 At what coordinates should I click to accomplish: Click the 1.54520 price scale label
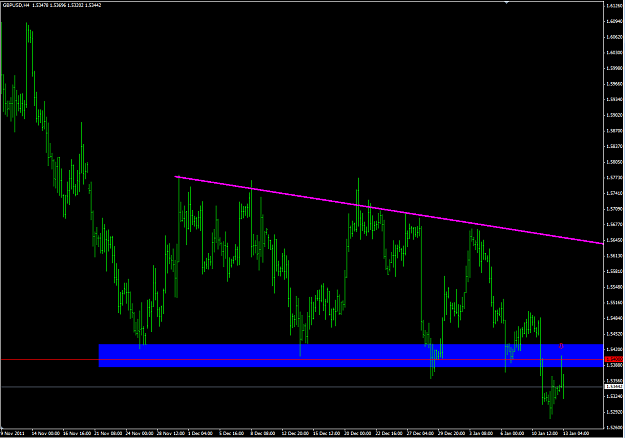[x=614, y=334]
